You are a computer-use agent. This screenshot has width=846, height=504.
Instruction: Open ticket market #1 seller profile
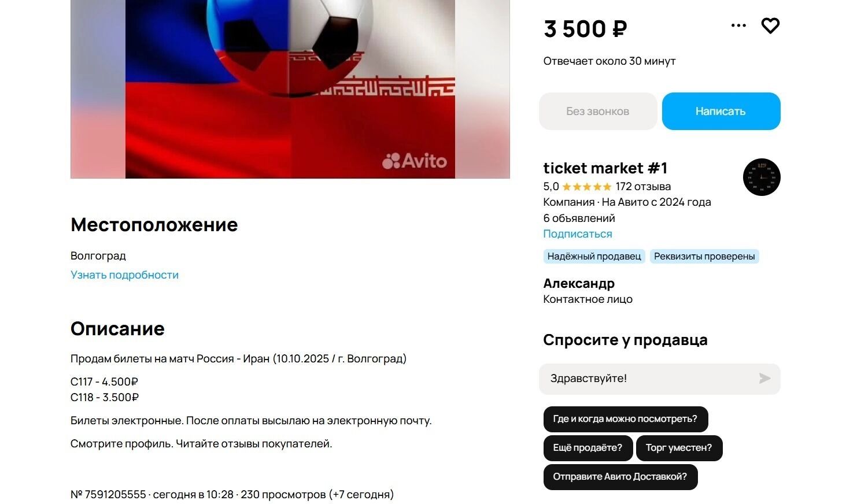[x=605, y=168]
